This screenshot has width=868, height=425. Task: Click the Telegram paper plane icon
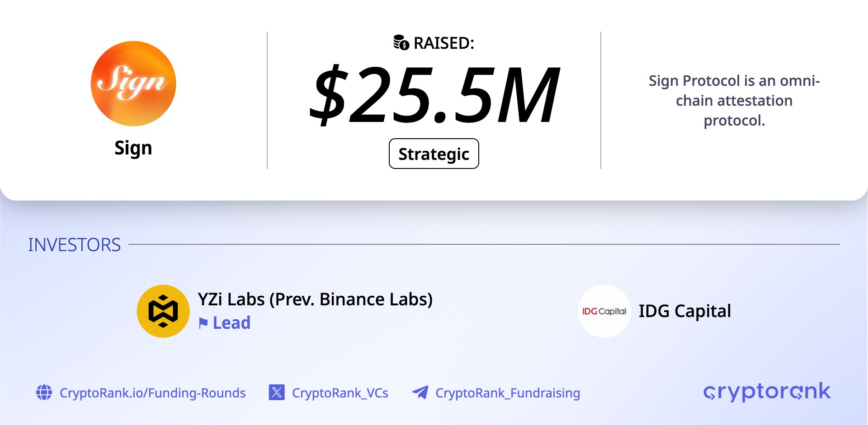click(x=420, y=392)
